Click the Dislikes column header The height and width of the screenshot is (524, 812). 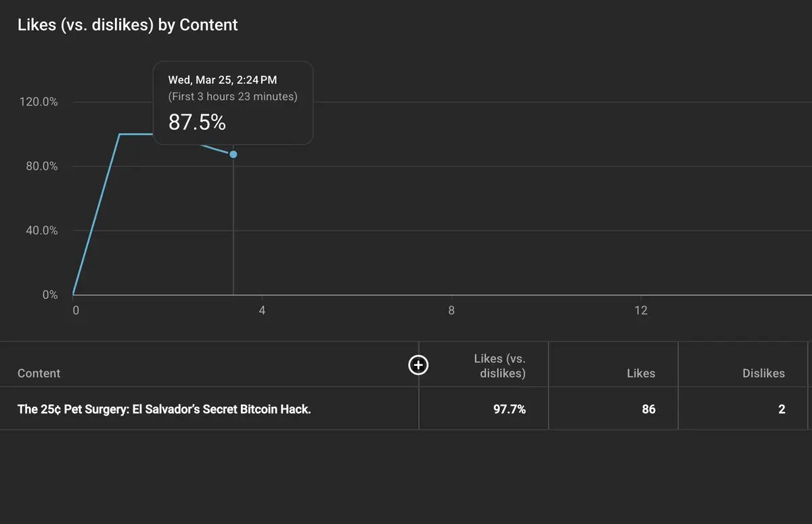(763, 373)
